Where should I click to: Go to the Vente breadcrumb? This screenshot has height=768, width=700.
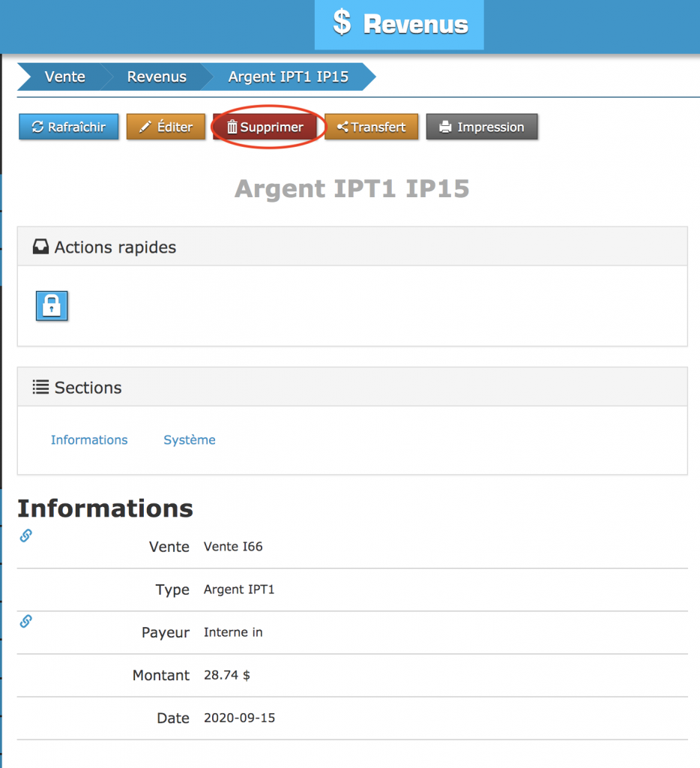click(x=64, y=76)
